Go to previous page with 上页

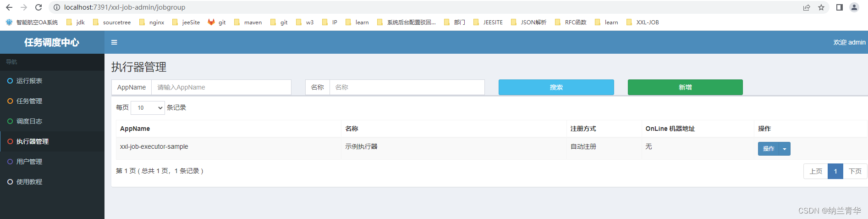[x=816, y=171]
